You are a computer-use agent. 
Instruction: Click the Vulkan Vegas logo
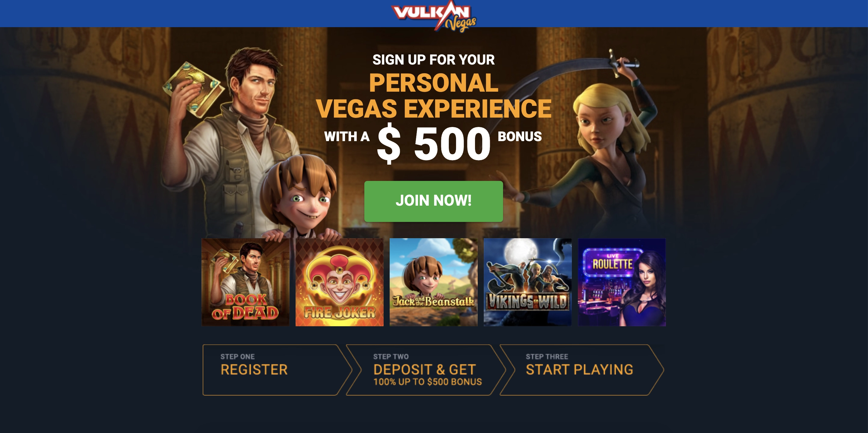(434, 15)
